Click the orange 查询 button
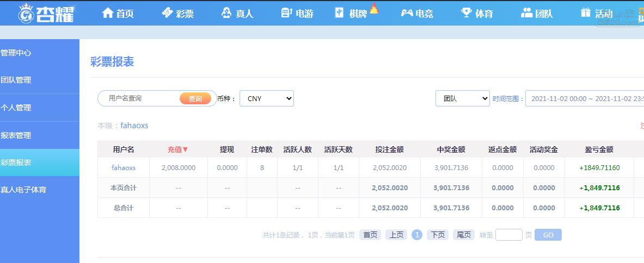Screen dimensions: 644x263 click(x=195, y=99)
